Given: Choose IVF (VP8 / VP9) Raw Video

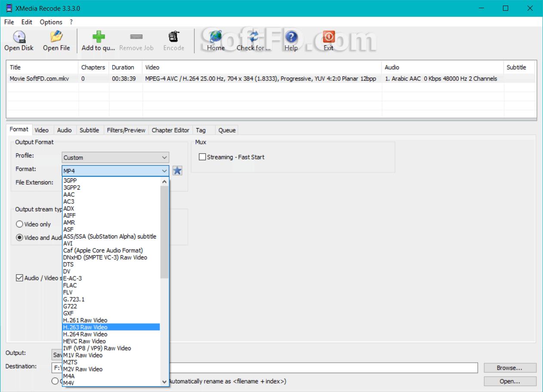Looking at the screenshot, I should point(111,348).
